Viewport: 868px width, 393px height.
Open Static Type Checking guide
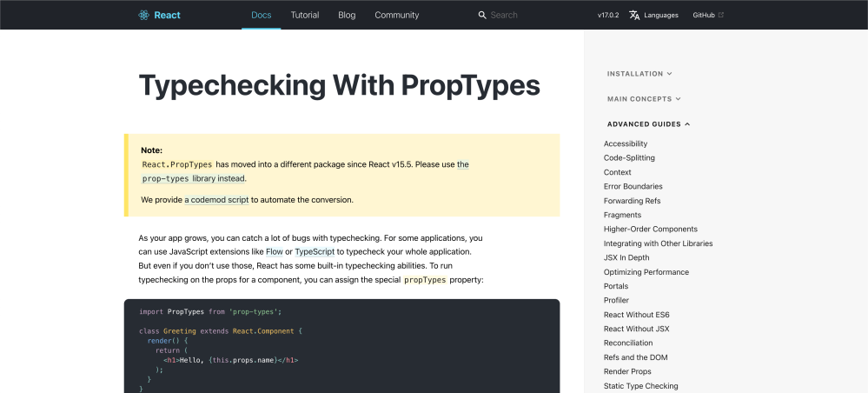click(641, 386)
